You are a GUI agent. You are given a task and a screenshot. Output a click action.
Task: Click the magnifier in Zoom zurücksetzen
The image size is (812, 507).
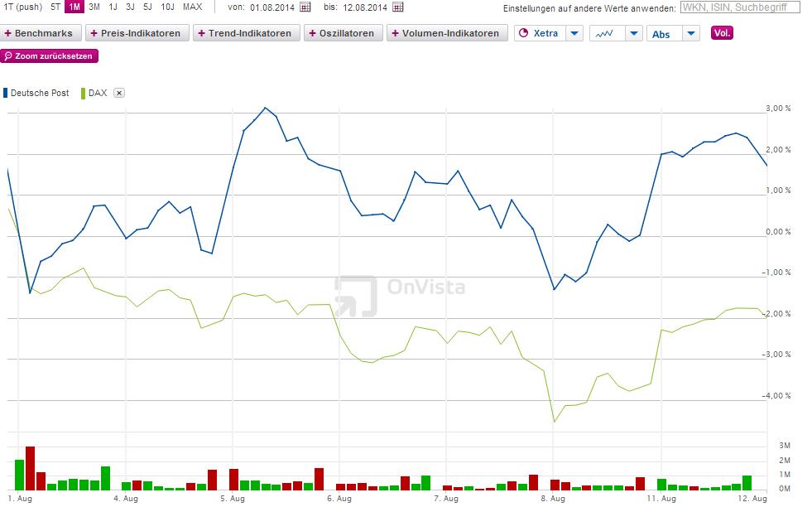pyautogui.click(x=7, y=56)
